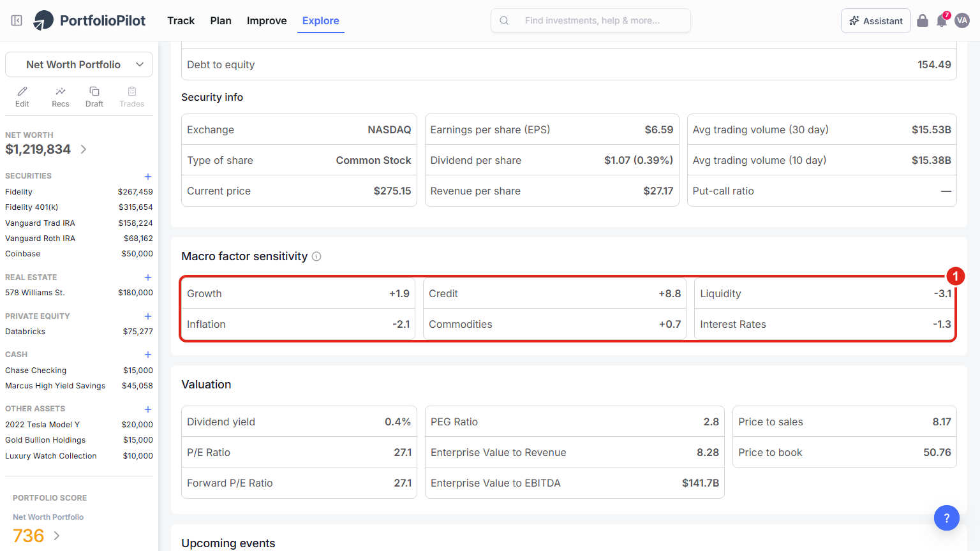Click the PortfolioPilot logo
Screen dimensions: 980x551
pos(89,20)
